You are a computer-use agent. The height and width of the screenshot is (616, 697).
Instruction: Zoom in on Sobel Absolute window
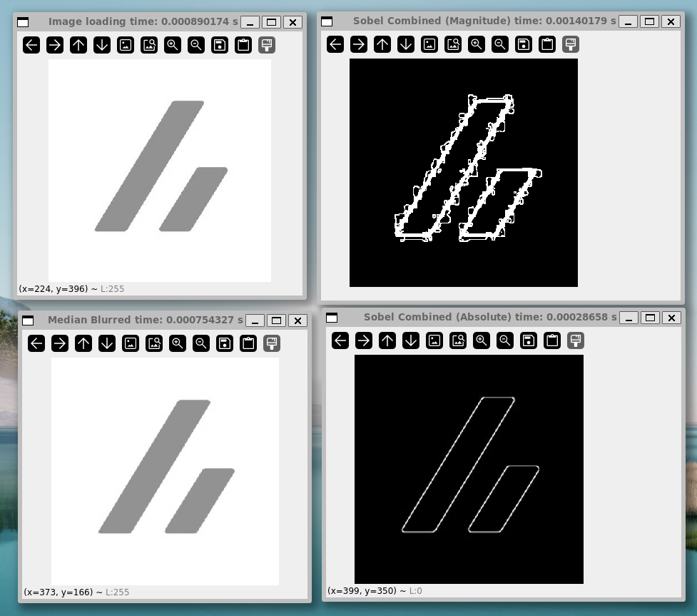click(482, 340)
